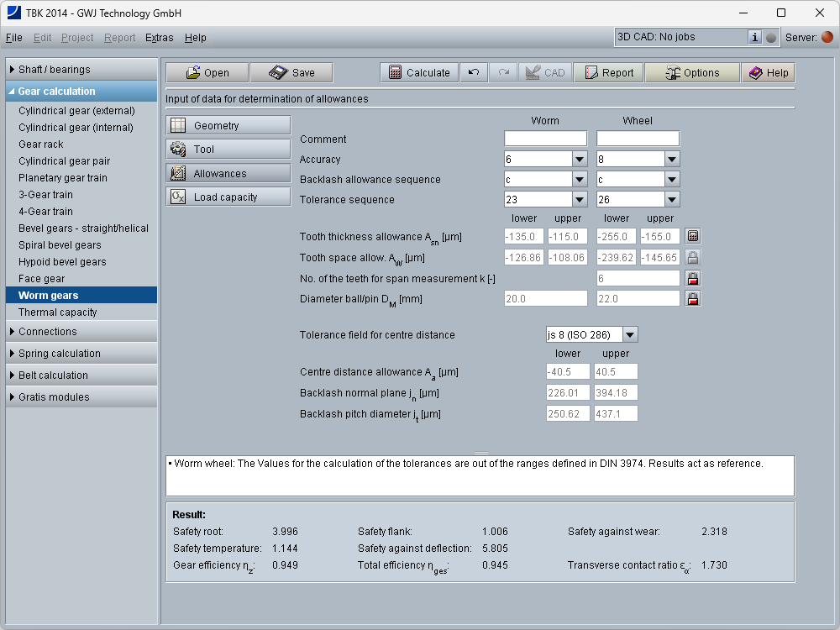Open the Tool input page
This screenshot has width=840, height=630.
(228, 150)
